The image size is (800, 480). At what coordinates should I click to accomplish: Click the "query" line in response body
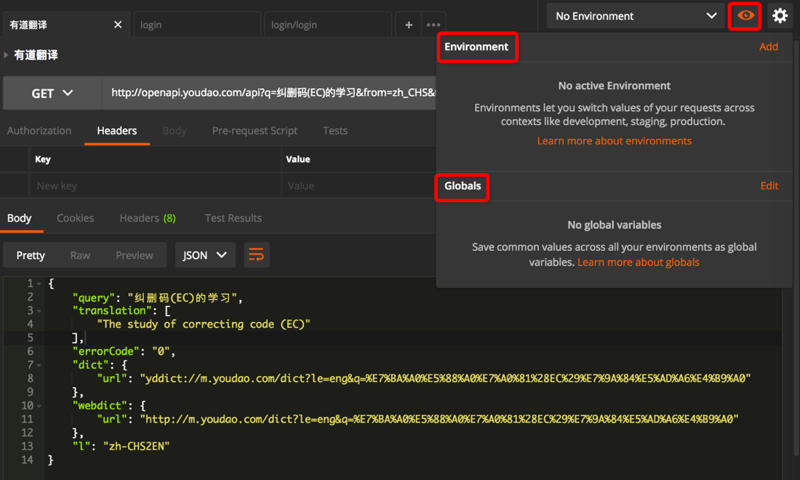coord(158,297)
